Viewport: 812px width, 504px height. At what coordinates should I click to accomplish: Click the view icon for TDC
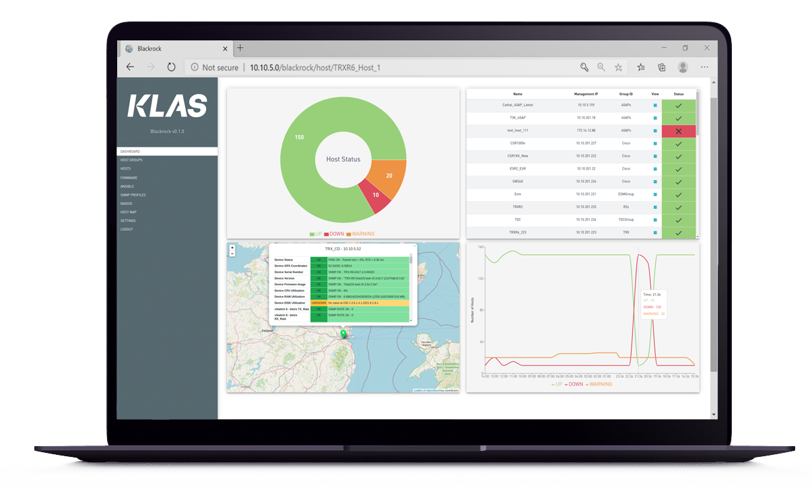tap(654, 220)
